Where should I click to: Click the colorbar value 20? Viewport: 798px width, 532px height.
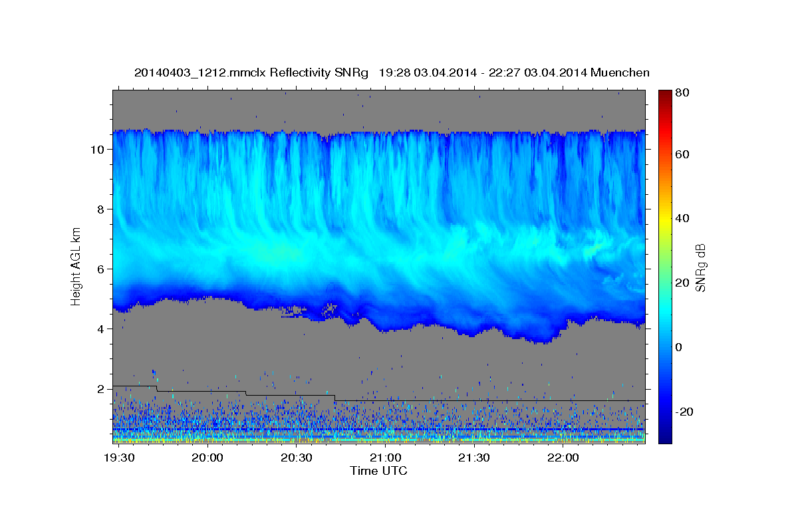681,283
